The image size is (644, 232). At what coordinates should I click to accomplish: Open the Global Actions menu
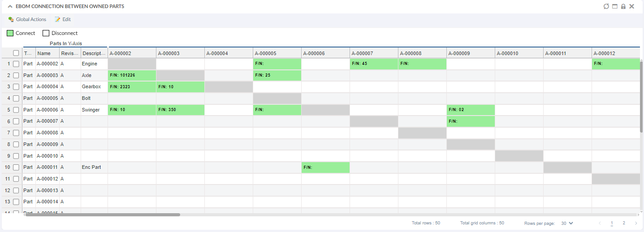(31, 20)
